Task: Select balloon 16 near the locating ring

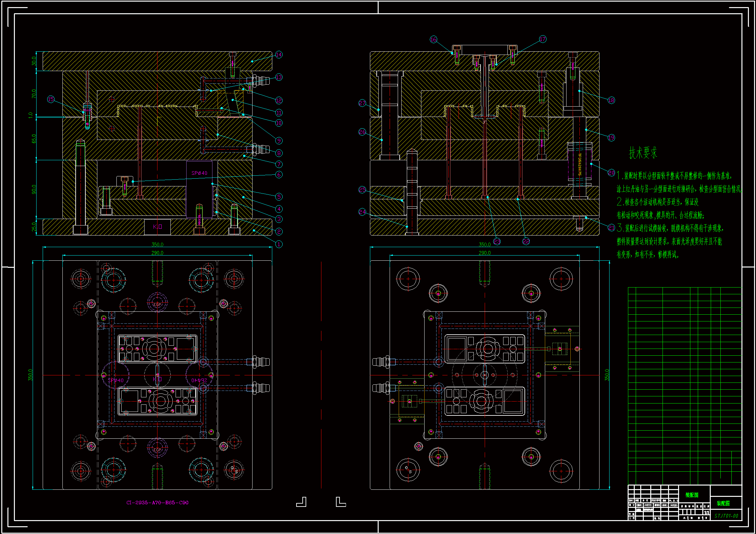Action: click(434, 39)
